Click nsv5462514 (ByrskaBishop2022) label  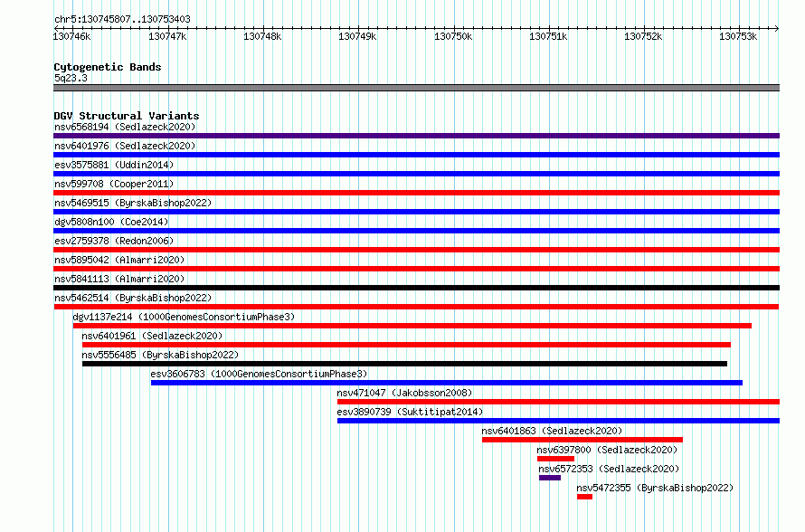point(133,298)
